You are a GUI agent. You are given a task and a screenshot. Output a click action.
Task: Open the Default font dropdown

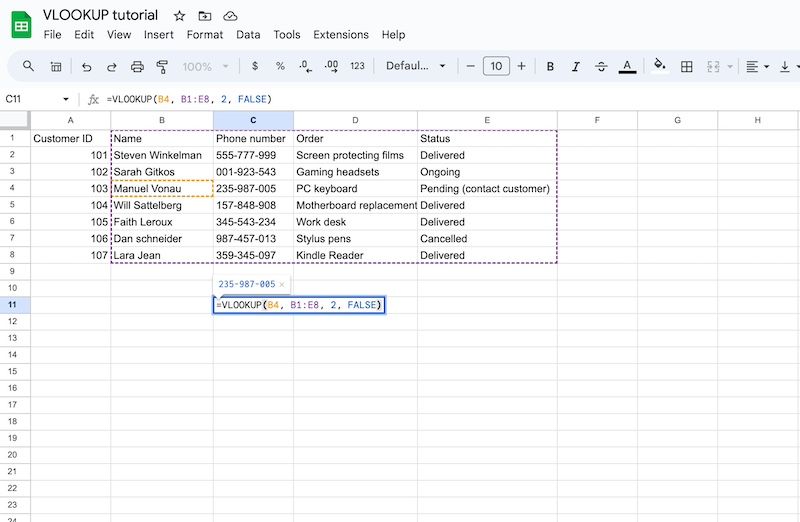415,66
